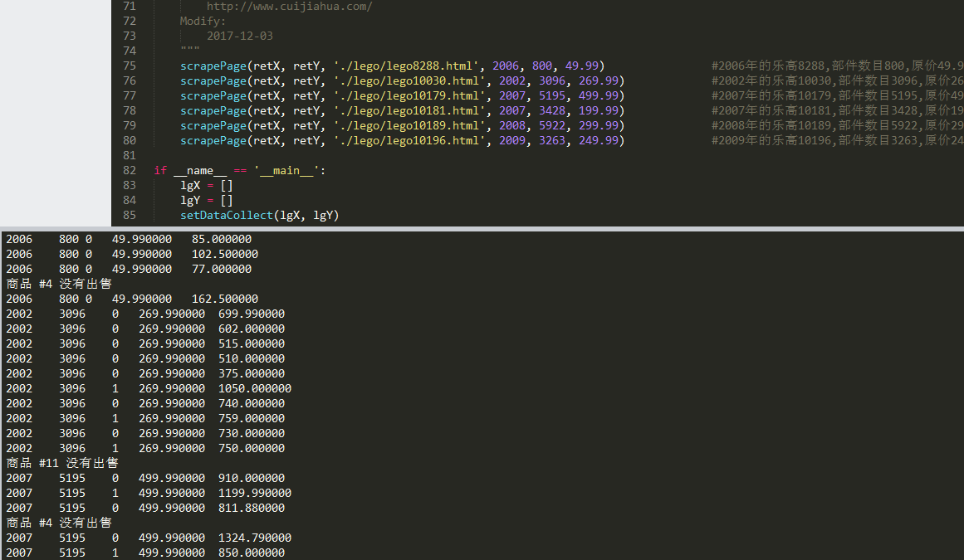
Task: Click line number 82 in the gutter
Action: click(x=129, y=170)
